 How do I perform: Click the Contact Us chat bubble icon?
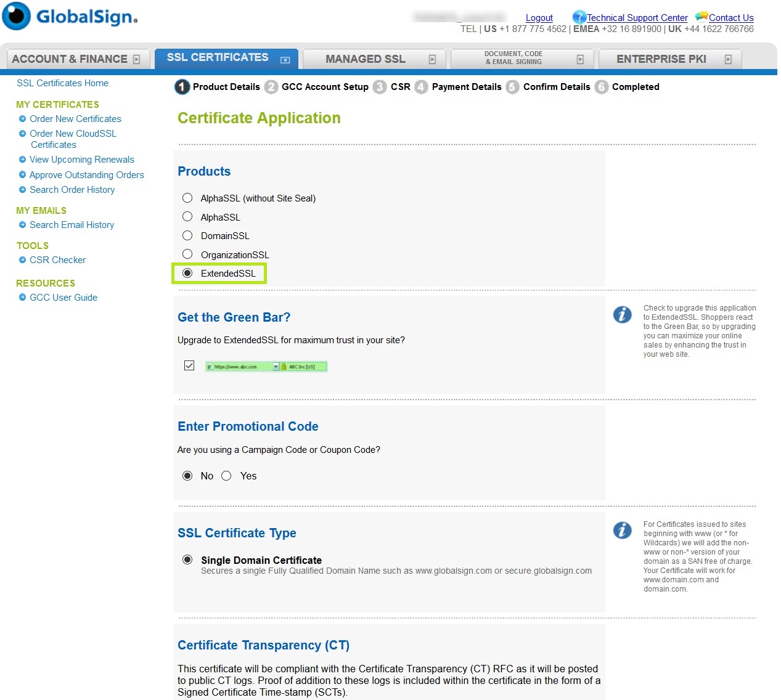(x=701, y=17)
